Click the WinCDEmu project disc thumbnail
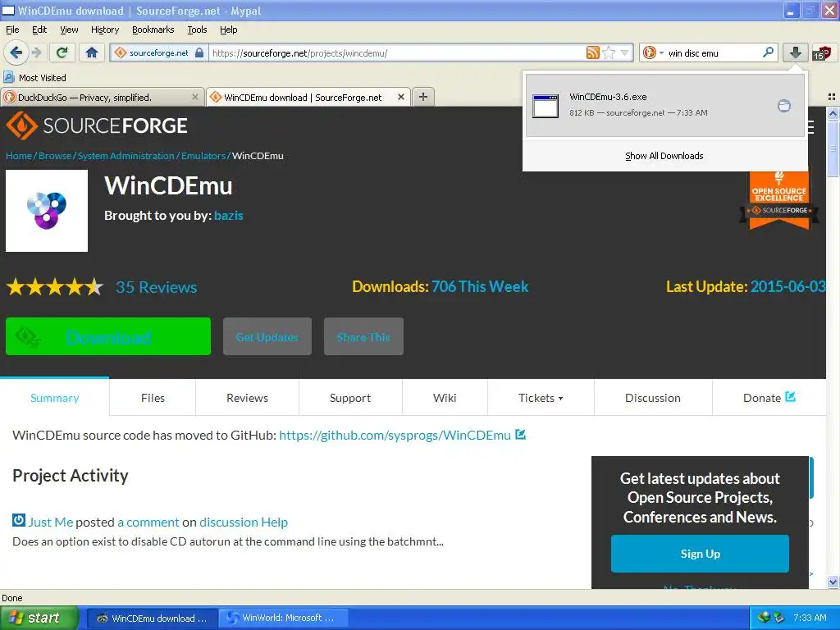The width and height of the screenshot is (840, 630). pos(47,211)
